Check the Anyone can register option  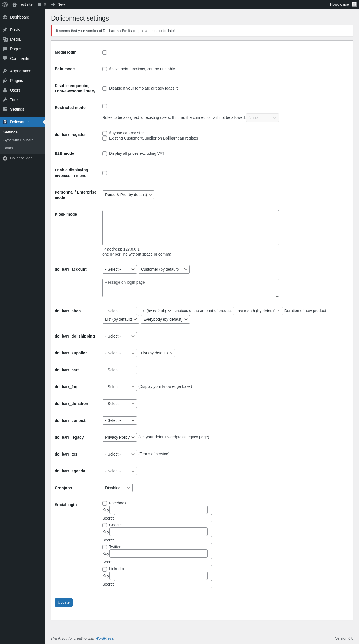[105, 133]
